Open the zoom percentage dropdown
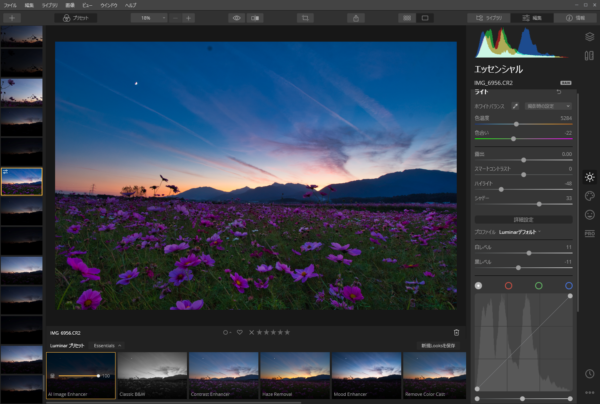Viewport: 600px width, 404px height. tap(150, 17)
